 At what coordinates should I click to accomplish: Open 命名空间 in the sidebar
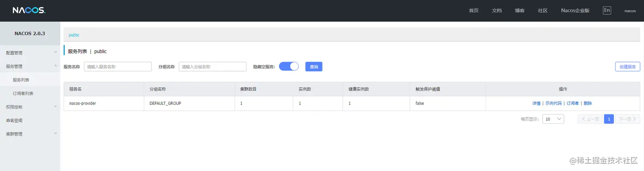(30, 120)
